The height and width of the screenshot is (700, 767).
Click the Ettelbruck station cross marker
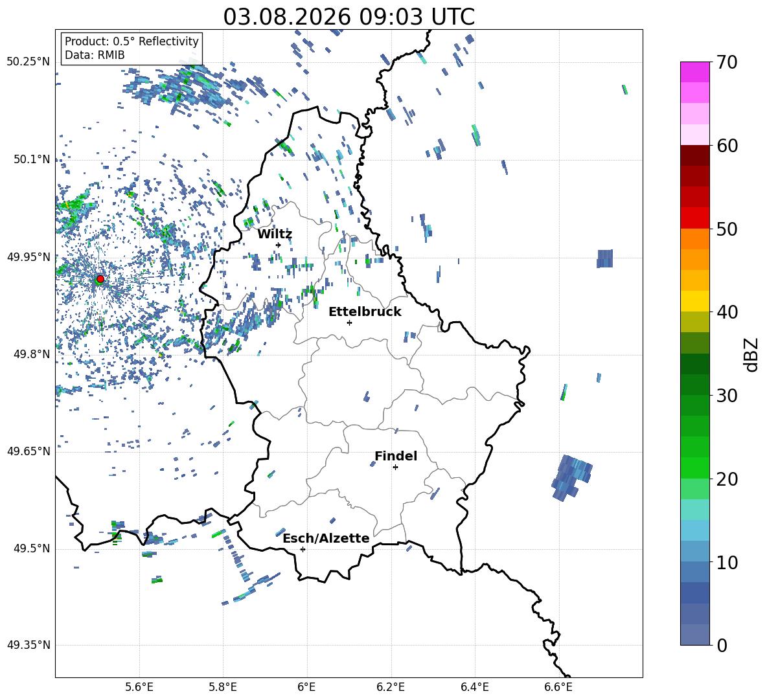click(349, 322)
